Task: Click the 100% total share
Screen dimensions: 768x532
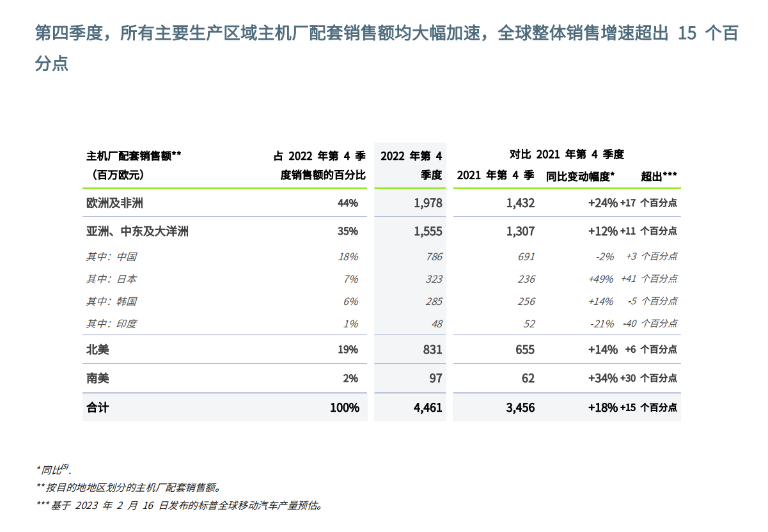Action: [345, 407]
